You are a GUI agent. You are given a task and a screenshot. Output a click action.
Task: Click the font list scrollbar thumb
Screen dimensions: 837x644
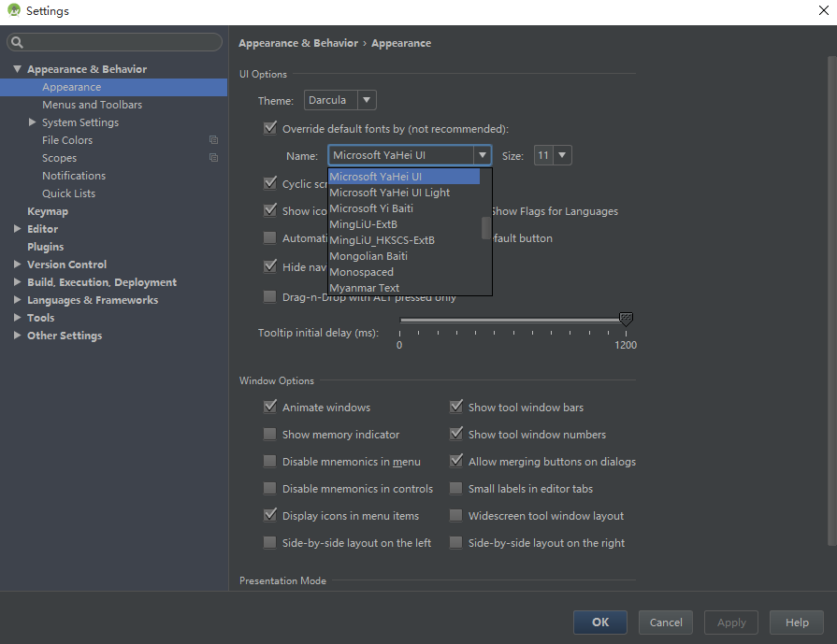485,228
